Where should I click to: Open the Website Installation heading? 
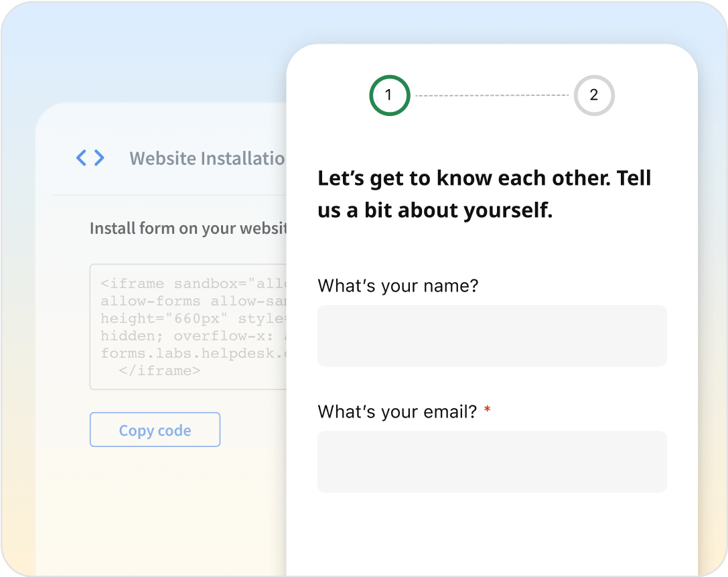[207, 158]
